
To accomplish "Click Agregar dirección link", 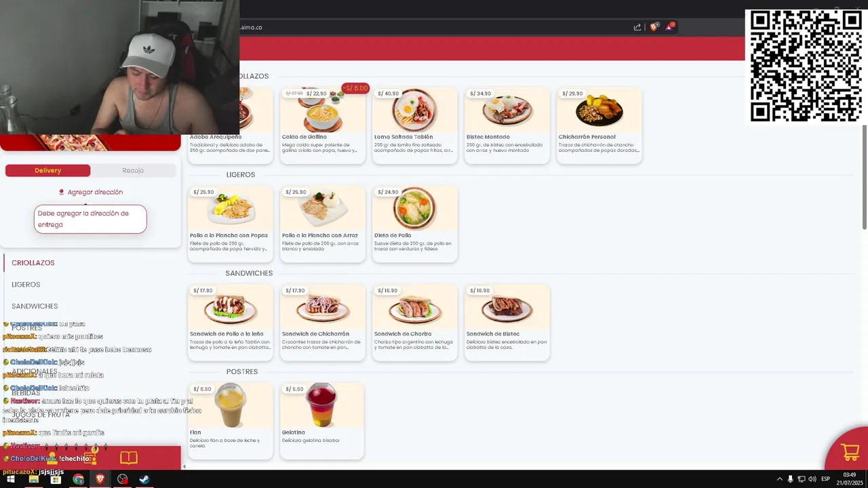I will pos(95,192).
